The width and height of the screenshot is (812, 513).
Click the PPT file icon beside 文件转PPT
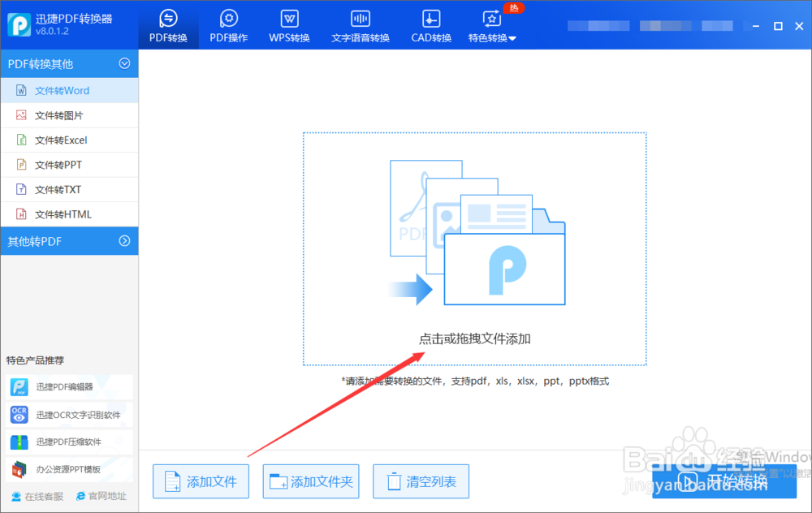tap(21, 165)
